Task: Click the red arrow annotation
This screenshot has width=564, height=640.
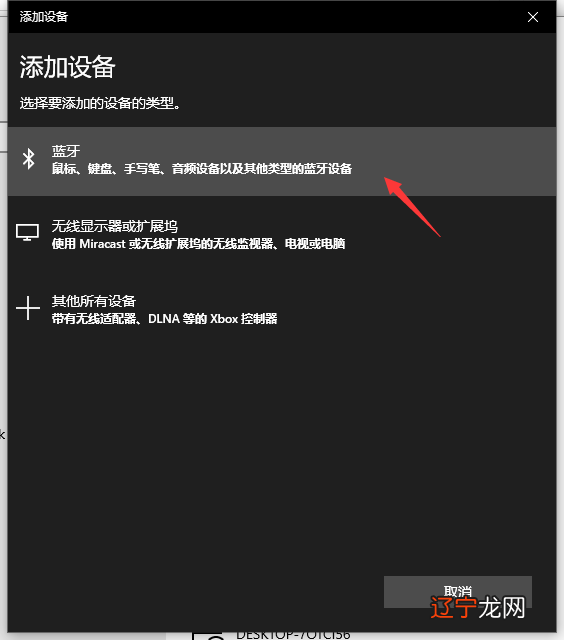Action: (412, 207)
